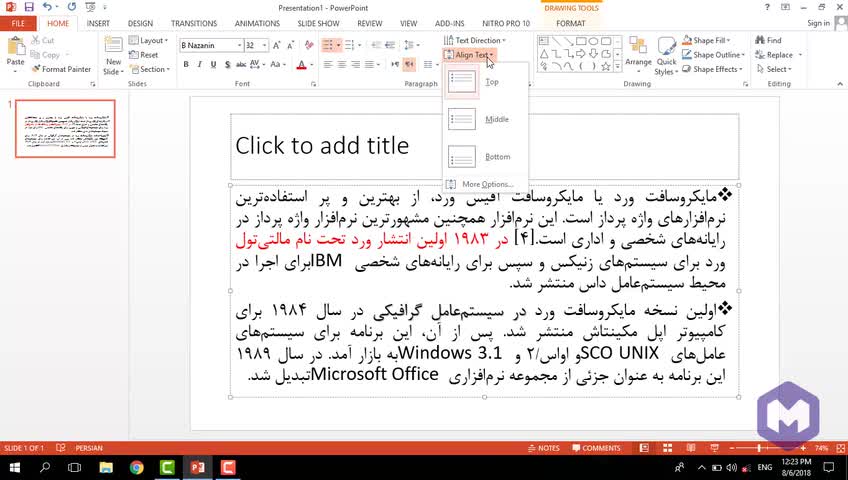
Task: Click the Undo arrow icon
Action: coord(48,7)
